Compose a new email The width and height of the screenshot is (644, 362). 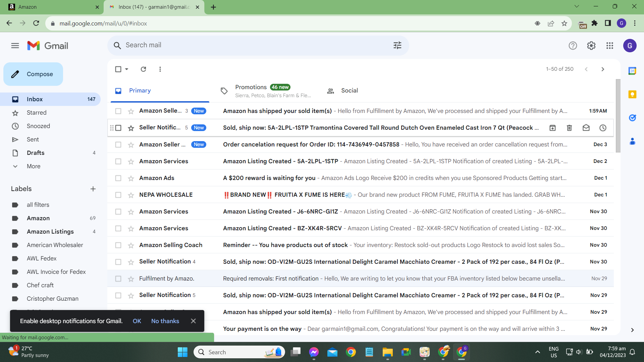(x=33, y=74)
